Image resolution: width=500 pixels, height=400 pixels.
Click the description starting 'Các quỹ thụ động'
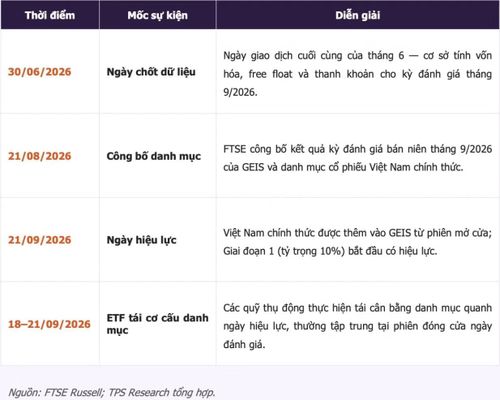tap(358, 326)
